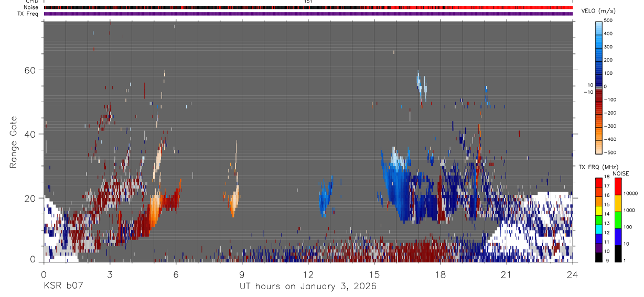
Task: Click the '24' tick on UT hours axis
Action: pos(573,274)
